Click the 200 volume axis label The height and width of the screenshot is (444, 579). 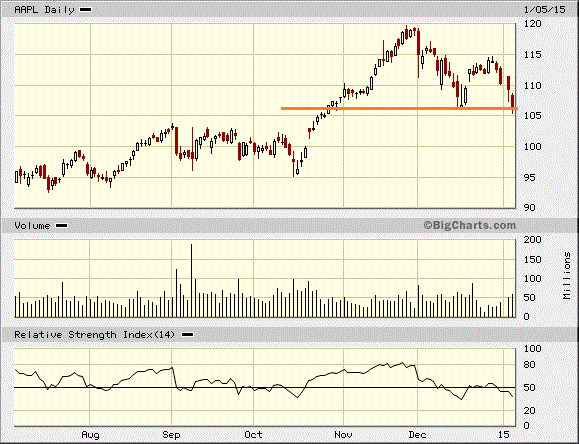pyautogui.click(x=532, y=240)
